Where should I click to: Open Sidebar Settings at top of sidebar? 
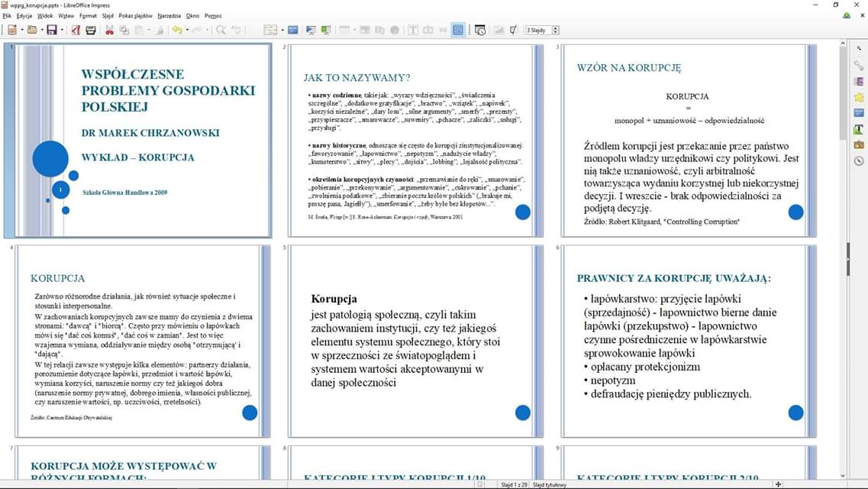click(859, 49)
